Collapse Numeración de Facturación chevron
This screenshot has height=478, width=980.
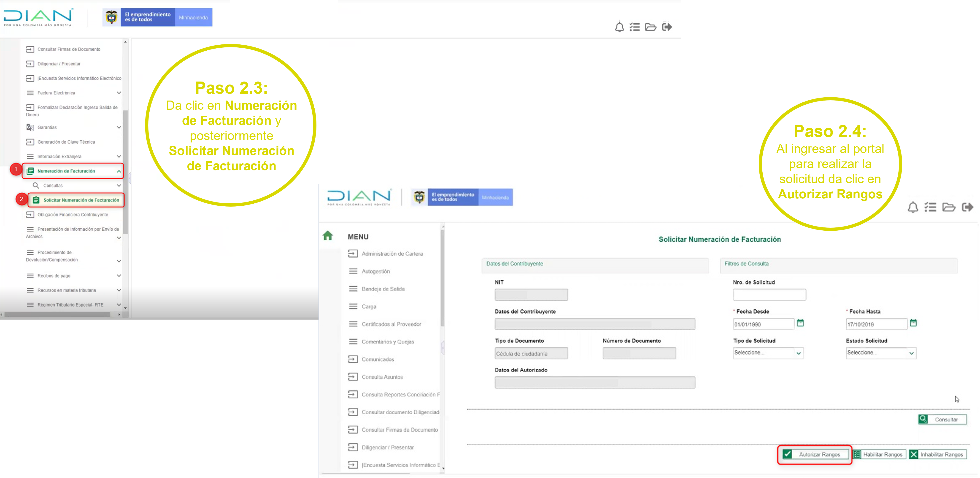pyautogui.click(x=119, y=171)
